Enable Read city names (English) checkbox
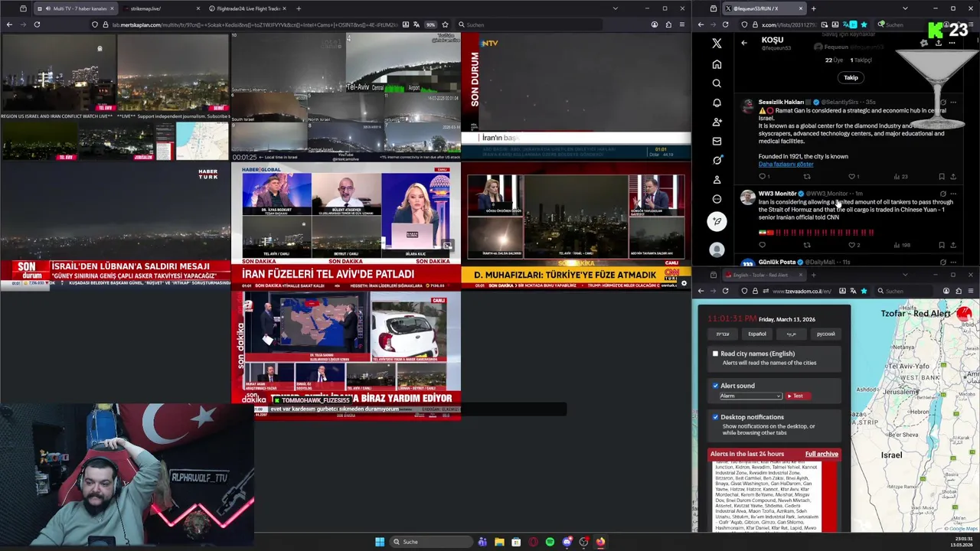Viewport: 980px width, 551px height. pos(715,354)
